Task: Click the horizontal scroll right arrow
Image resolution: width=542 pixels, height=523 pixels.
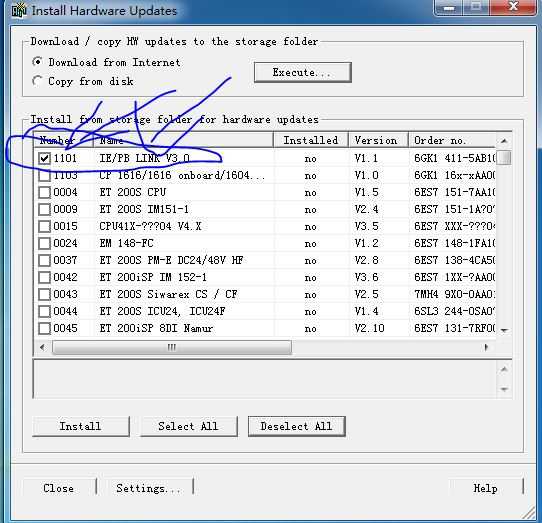Action: pyautogui.click(x=486, y=347)
